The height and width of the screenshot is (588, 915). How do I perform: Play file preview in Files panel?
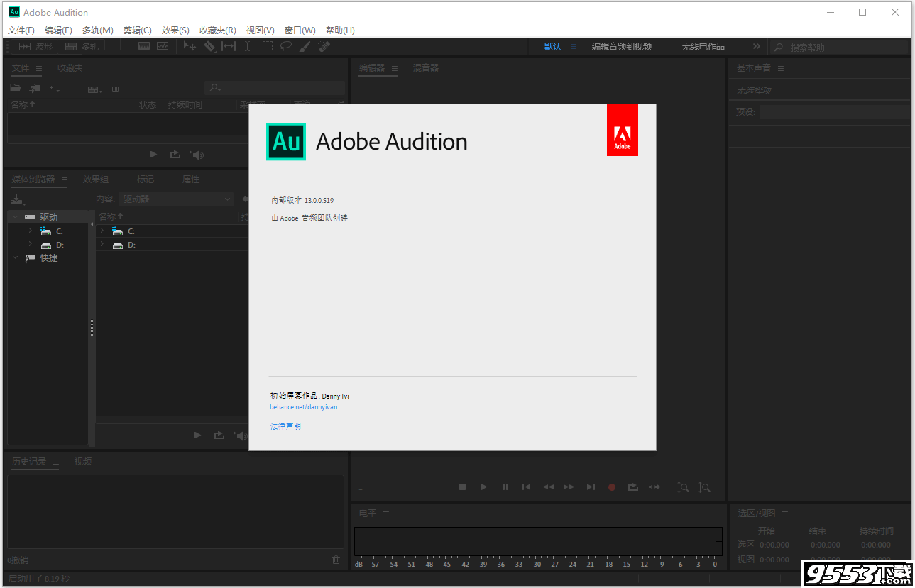(x=153, y=155)
